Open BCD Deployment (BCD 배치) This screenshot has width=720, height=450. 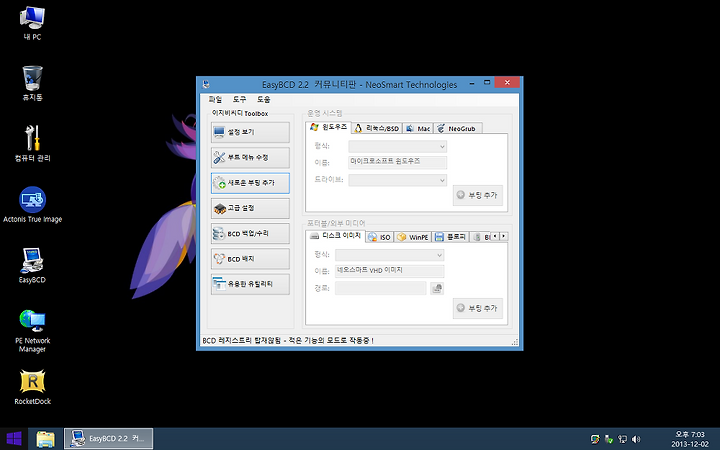(x=250, y=259)
